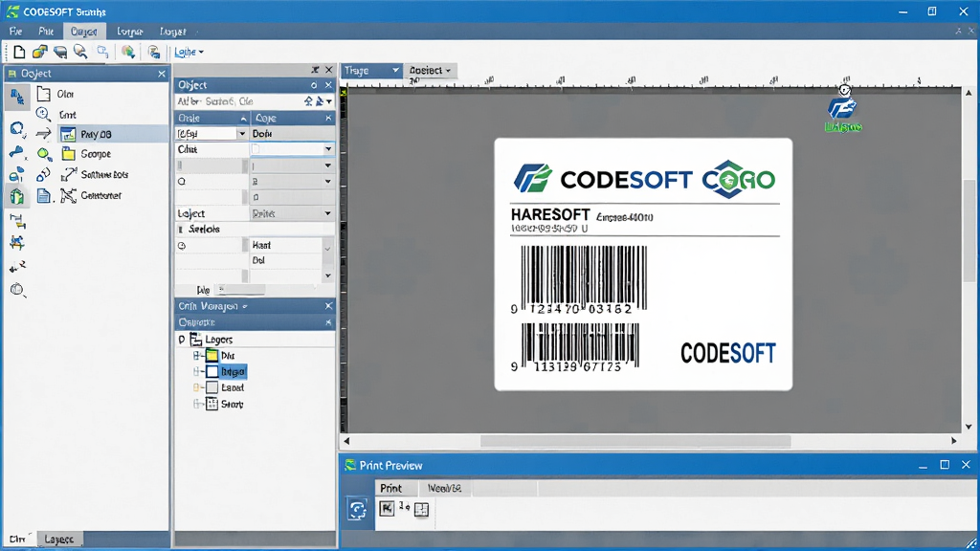
Task: Click the chain link icon left of Sothare bots
Action: (43, 174)
